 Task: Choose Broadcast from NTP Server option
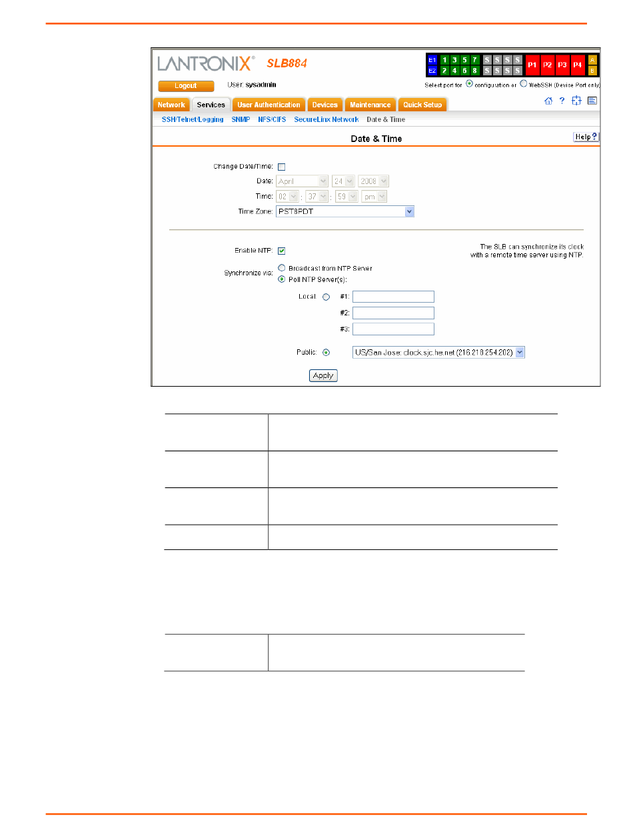pyautogui.click(x=282, y=268)
